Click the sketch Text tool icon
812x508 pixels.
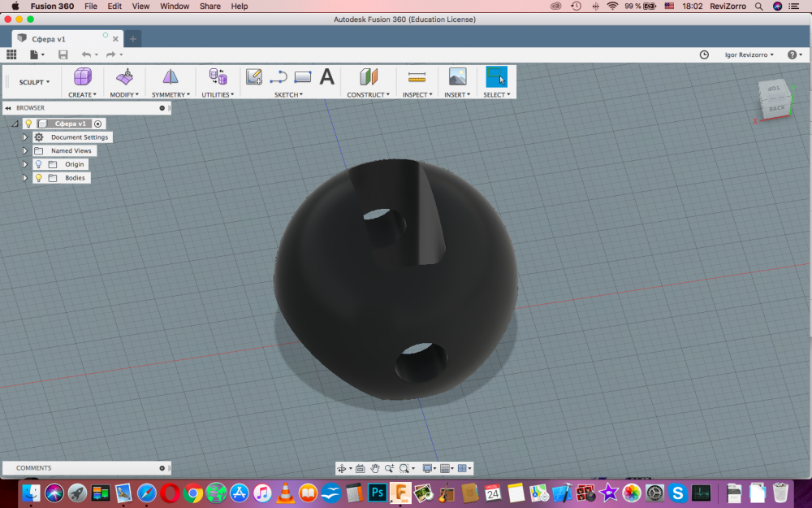326,77
